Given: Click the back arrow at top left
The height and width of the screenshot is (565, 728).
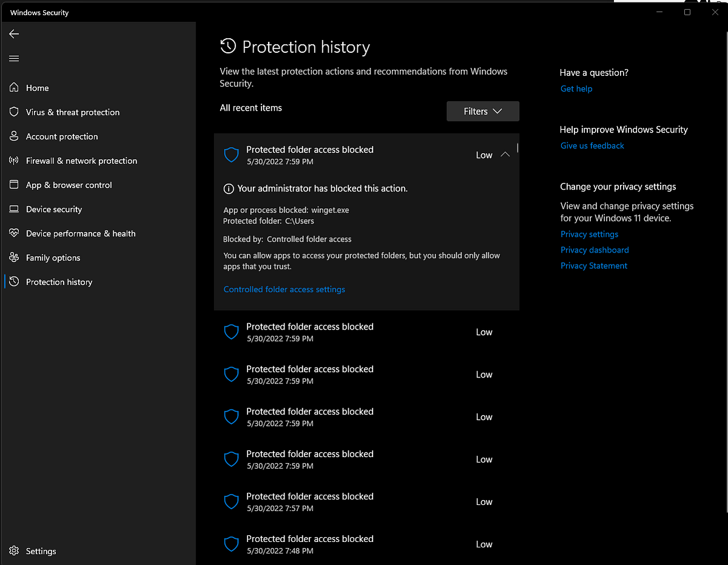Looking at the screenshot, I should pyautogui.click(x=13, y=34).
